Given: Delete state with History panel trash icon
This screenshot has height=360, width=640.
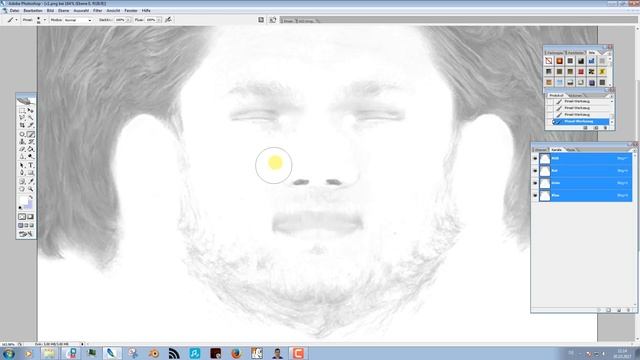Looking at the screenshot, I should 606,128.
